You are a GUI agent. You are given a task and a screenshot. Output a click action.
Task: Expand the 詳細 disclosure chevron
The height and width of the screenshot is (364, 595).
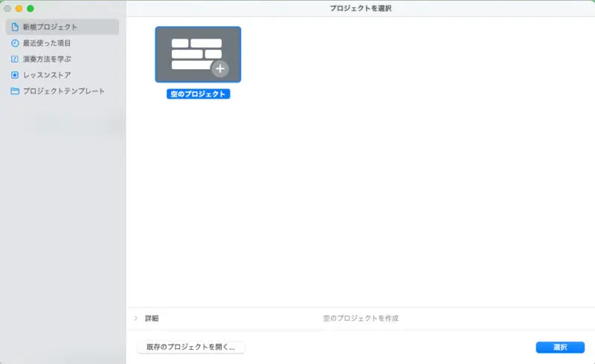point(136,318)
